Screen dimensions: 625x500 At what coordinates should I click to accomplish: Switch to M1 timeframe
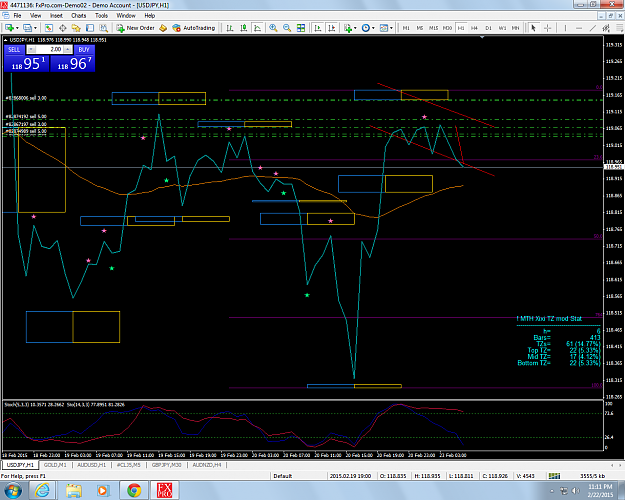point(406,28)
